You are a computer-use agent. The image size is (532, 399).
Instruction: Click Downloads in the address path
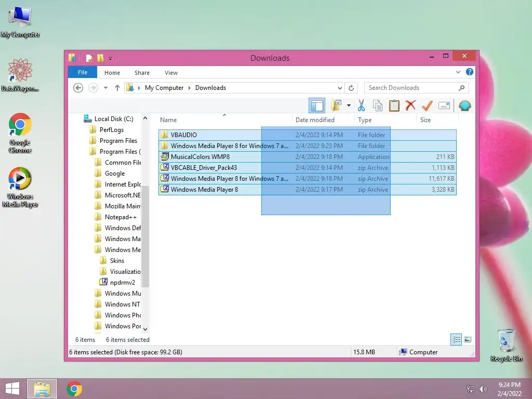[x=210, y=88]
